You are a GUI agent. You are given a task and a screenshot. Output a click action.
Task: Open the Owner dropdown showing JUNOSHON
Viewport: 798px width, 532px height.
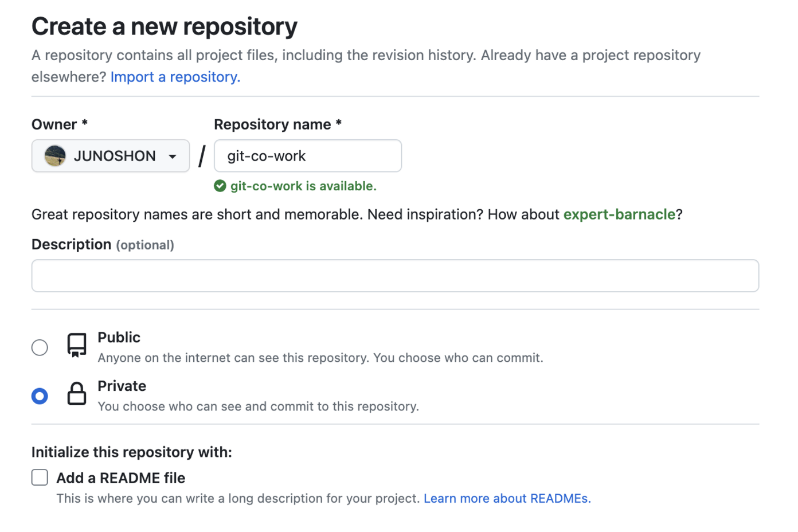[x=111, y=156]
